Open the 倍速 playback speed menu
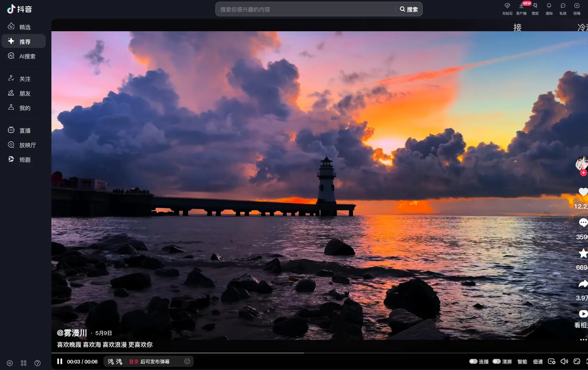The width and height of the screenshot is (588, 370). (x=538, y=362)
